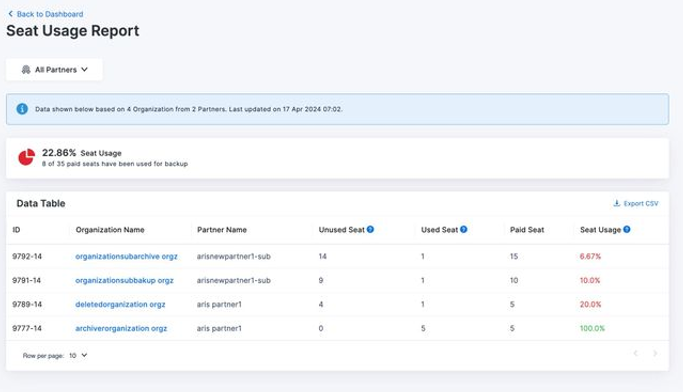This screenshot has height=392, width=683.
Task: Click the partners group icon in filter
Action: click(x=26, y=70)
